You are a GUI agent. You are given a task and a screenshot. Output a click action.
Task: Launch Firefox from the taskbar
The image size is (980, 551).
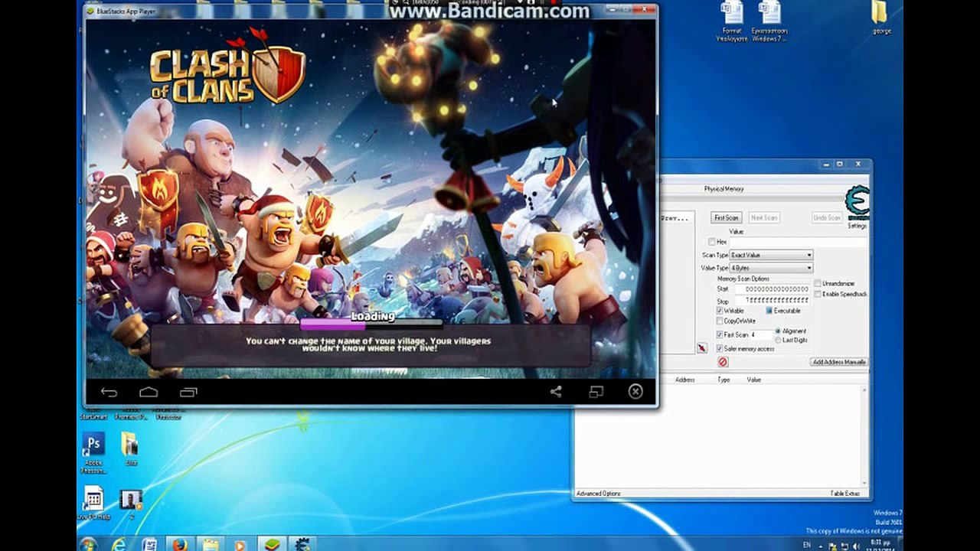tap(180, 545)
